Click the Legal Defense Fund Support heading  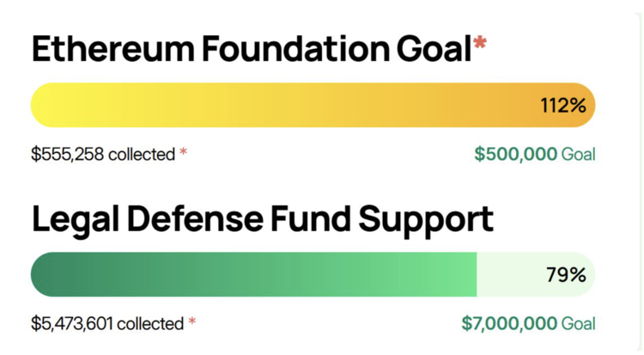pyautogui.click(x=263, y=220)
